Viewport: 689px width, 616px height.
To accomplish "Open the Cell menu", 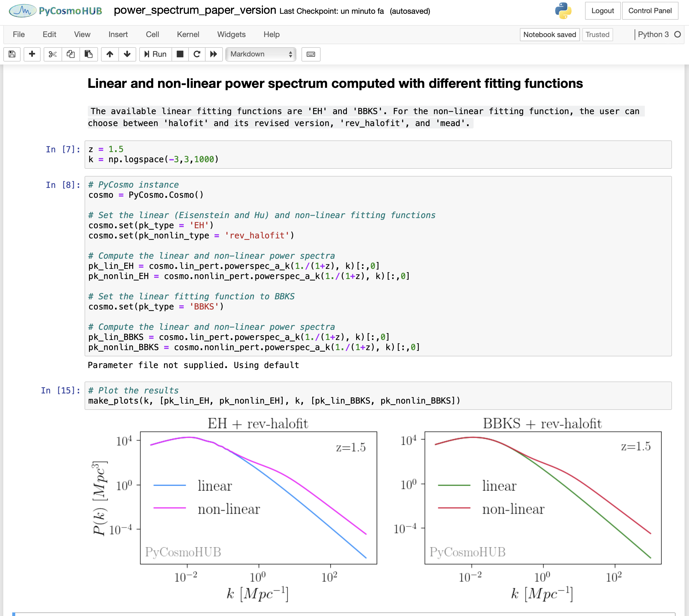I will (152, 35).
